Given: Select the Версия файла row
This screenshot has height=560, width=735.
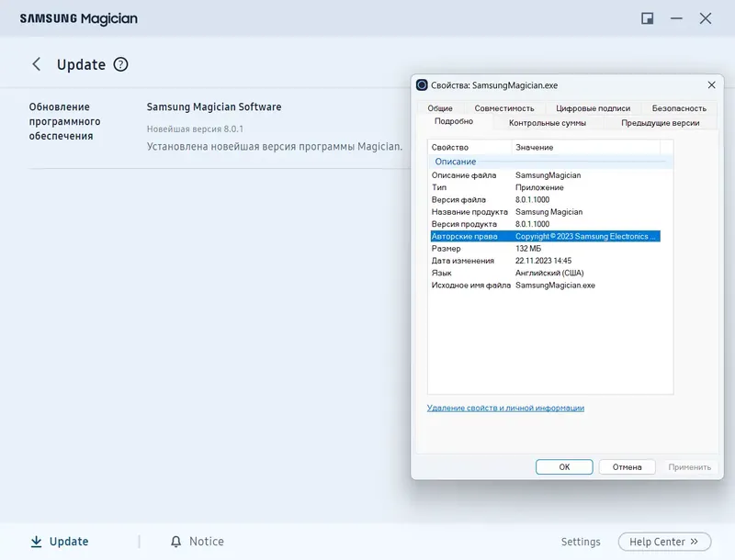Looking at the screenshot, I should pyautogui.click(x=546, y=199).
